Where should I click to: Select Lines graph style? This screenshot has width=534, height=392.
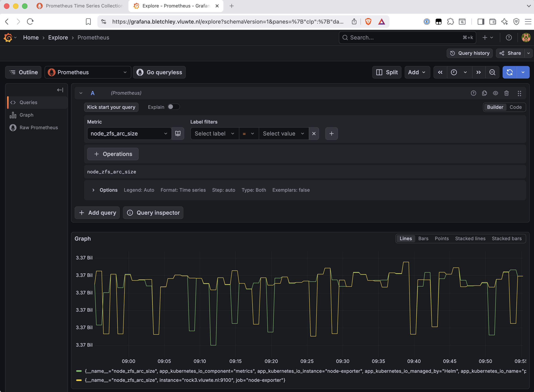point(406,239)
